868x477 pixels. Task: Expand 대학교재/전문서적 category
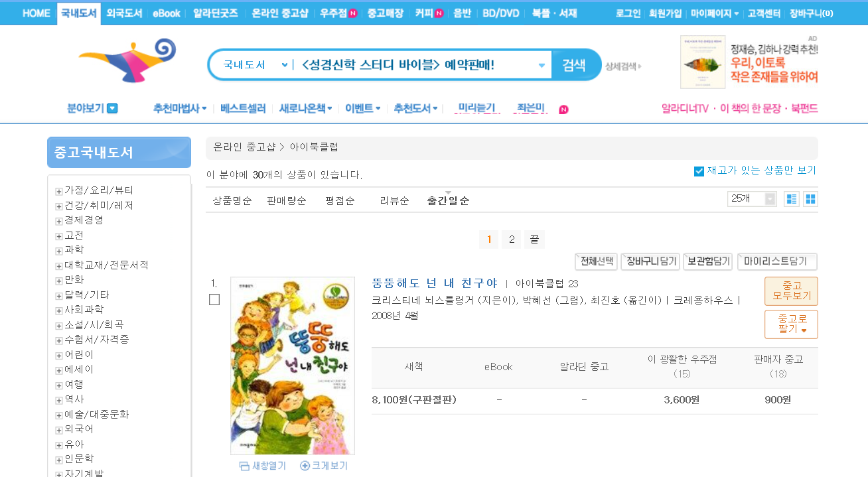(x=59, y=266)
